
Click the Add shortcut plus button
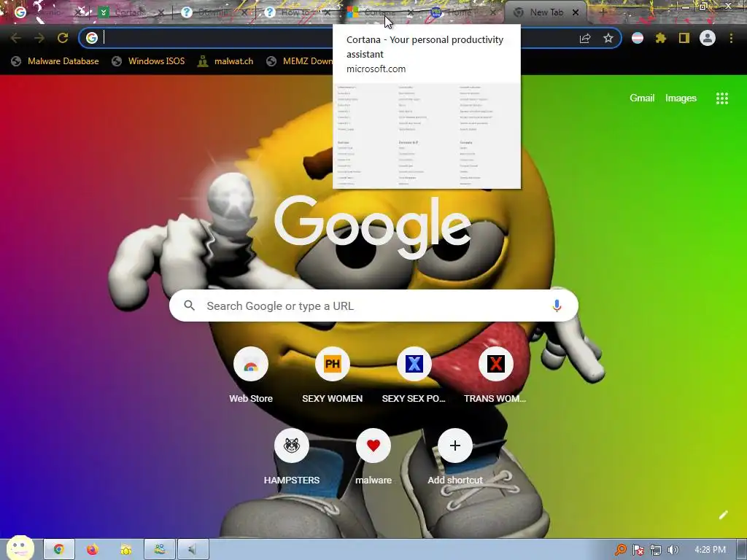(455, 446)
